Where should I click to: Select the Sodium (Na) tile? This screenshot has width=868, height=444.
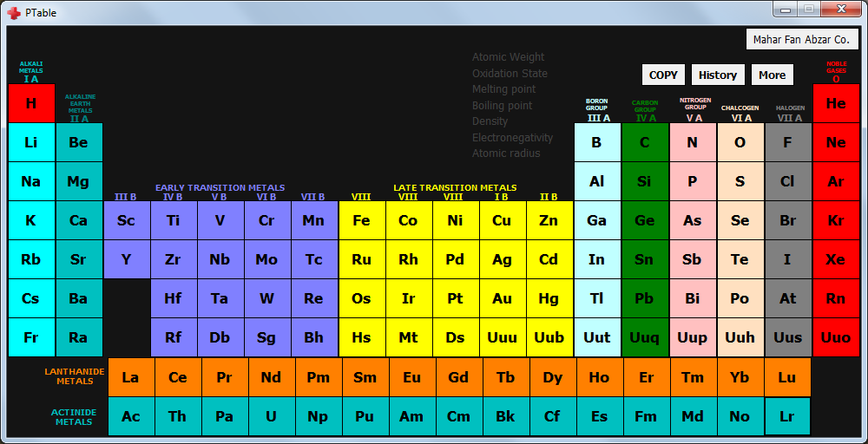[x=31, y=181]
